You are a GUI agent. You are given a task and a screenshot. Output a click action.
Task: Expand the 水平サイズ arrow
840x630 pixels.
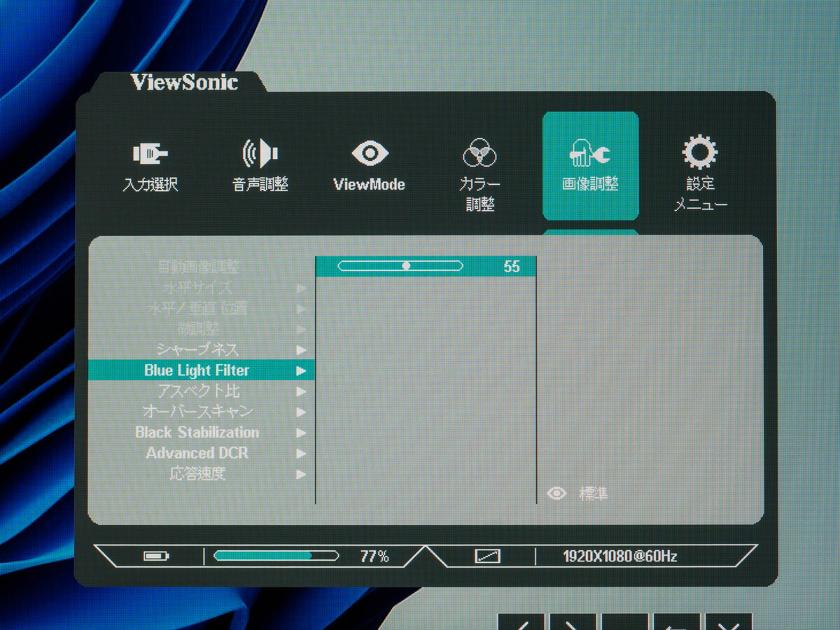click(301, 288)
